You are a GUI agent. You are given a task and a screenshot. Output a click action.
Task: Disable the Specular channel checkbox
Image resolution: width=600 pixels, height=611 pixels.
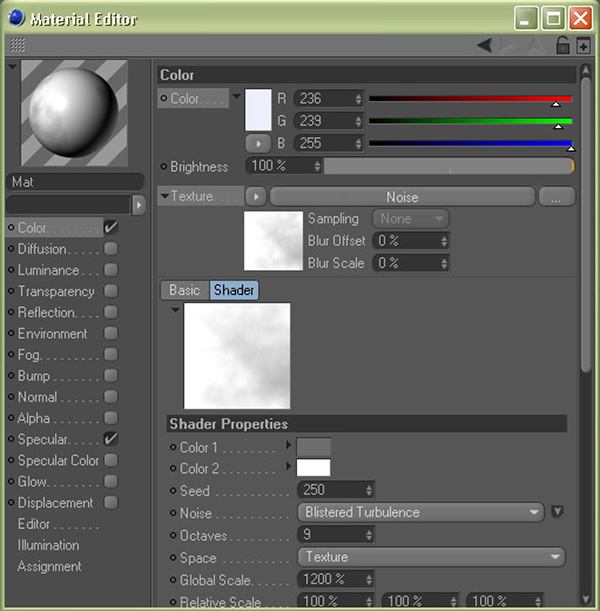click(111, 439)
